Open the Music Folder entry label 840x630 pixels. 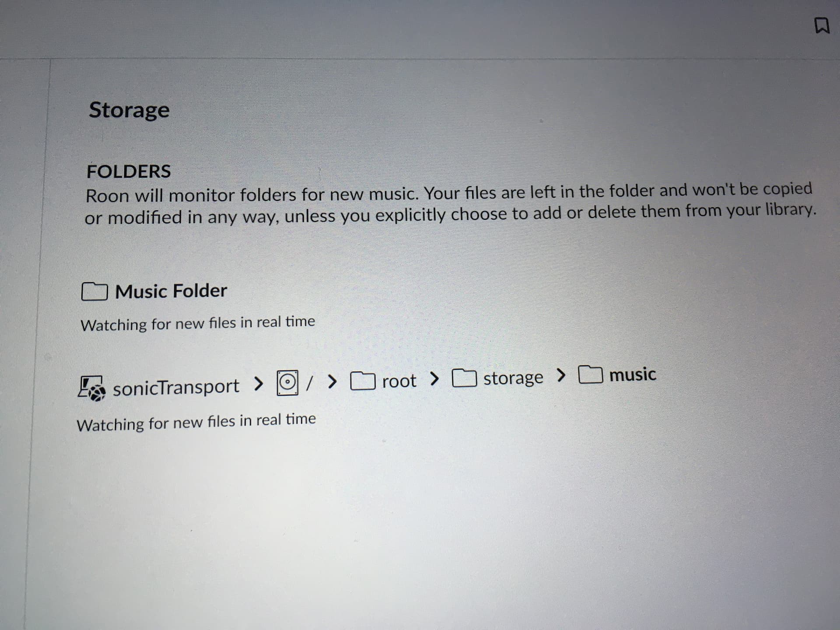point(171,291)
